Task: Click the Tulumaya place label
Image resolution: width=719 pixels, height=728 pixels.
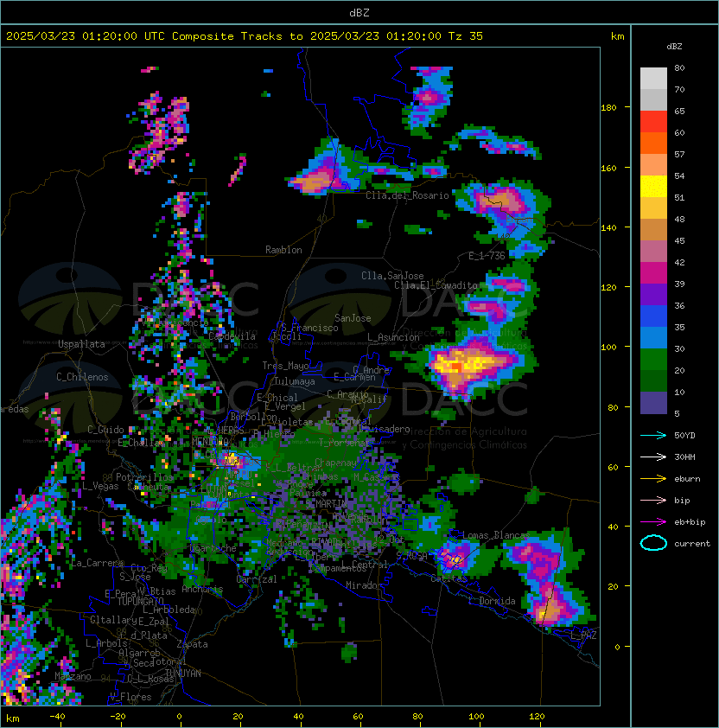Action: click(x=295, y=381)
